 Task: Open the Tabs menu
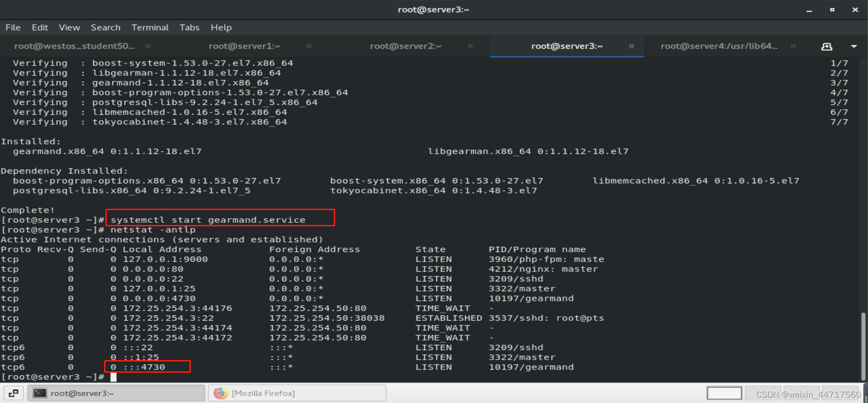189,28
